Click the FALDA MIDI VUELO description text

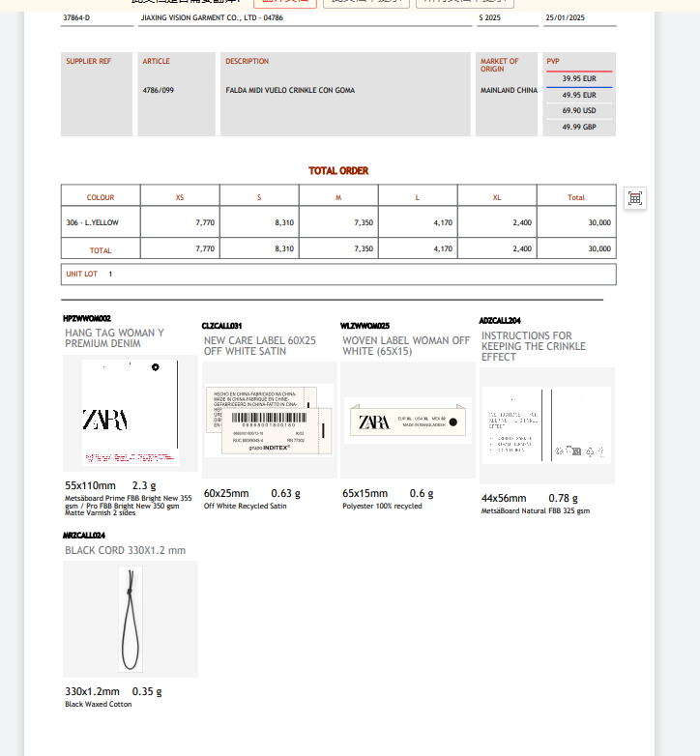tap(290, 90)
